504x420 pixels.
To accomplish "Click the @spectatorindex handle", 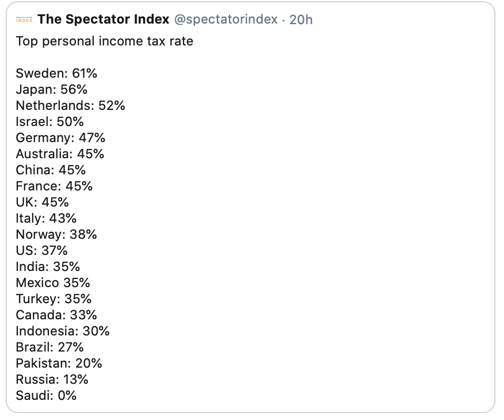I will tap(226, 20).
